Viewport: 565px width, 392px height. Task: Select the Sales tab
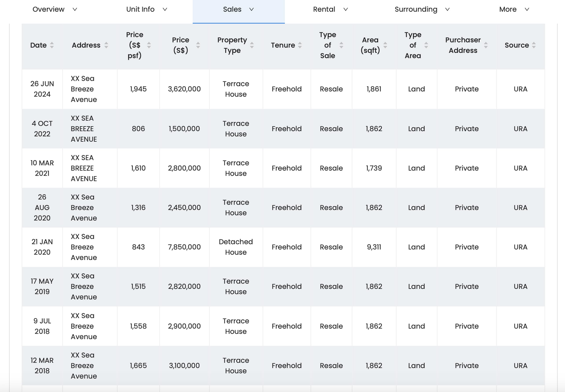point(232,9)
